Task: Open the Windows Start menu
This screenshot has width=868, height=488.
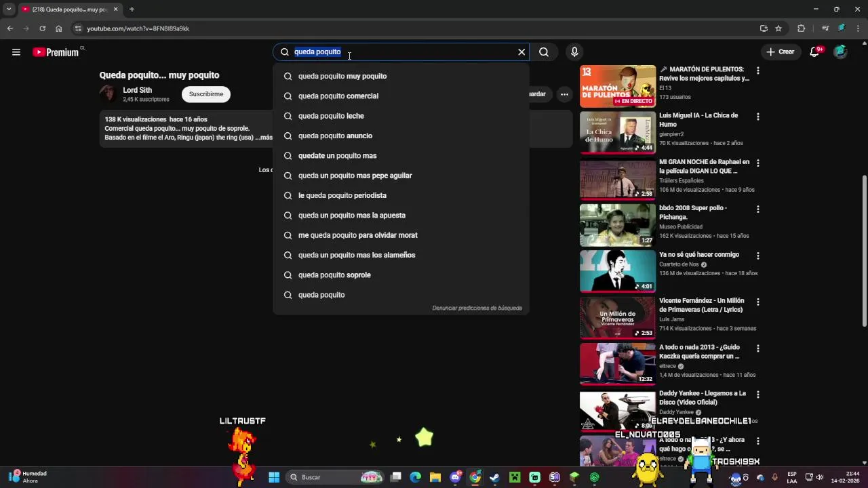Action: pos(274,477)
